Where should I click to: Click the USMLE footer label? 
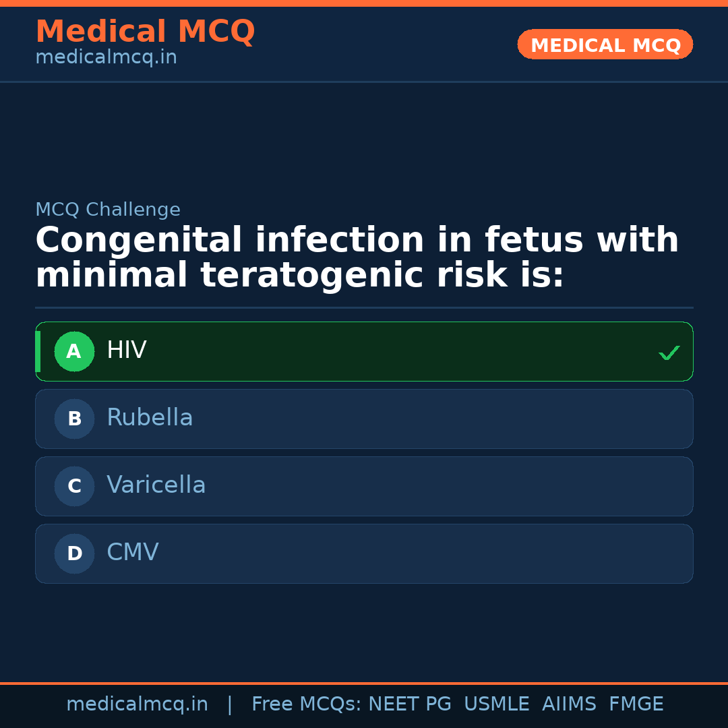coord(496,704)
